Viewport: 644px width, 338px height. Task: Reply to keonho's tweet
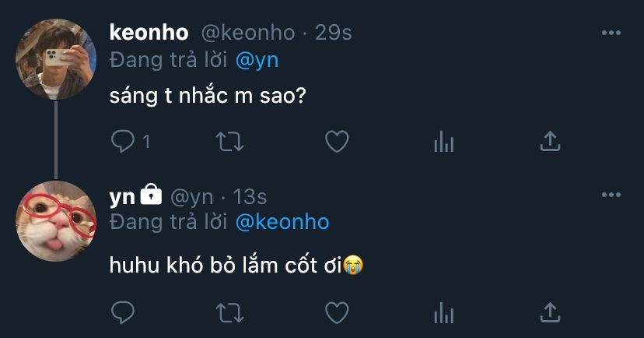coord(123,142)
